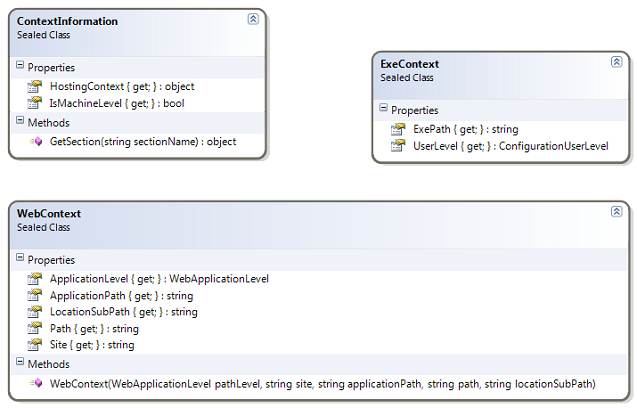Select the ContextInformation class title
Screen dimensions: 637x408
tap(67, 21)
